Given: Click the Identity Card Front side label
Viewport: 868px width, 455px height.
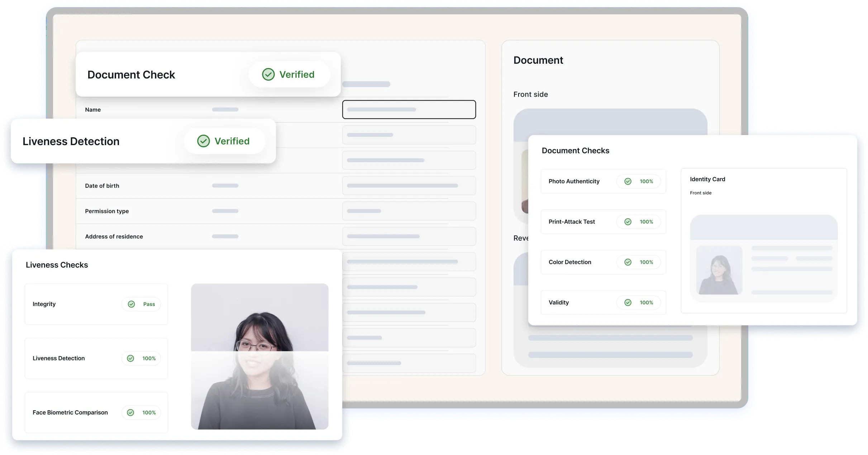Looking at the screenshot, I should click(700, 193).
